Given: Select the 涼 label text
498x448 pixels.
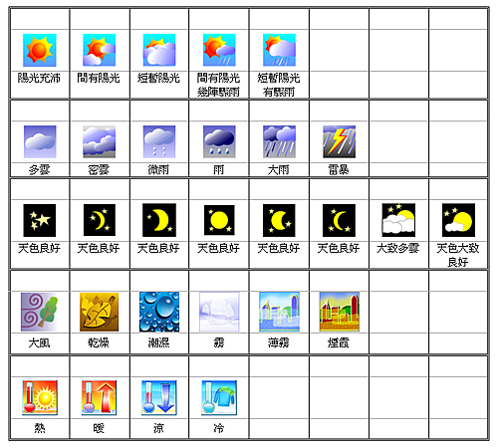Looking at the screenshot, I should click(x=158, y=428).
